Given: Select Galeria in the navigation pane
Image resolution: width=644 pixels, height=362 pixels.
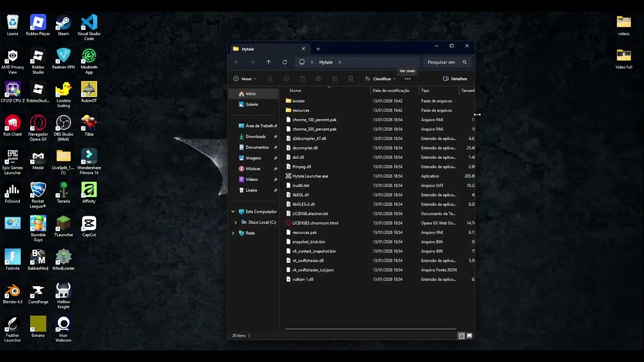Looking at the screenshot, I should 254,105.
